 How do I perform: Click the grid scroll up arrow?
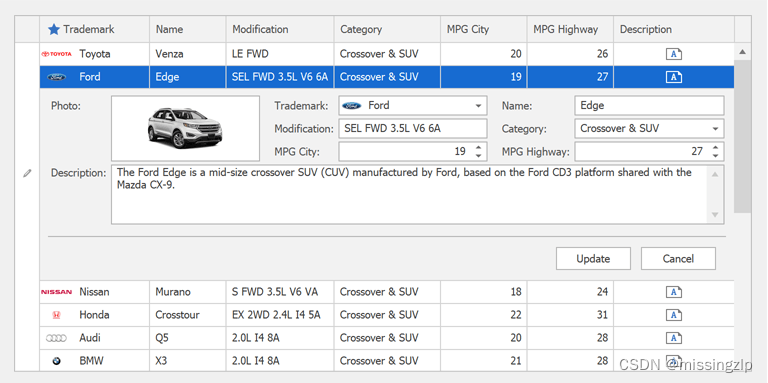(x=742, y=52)
